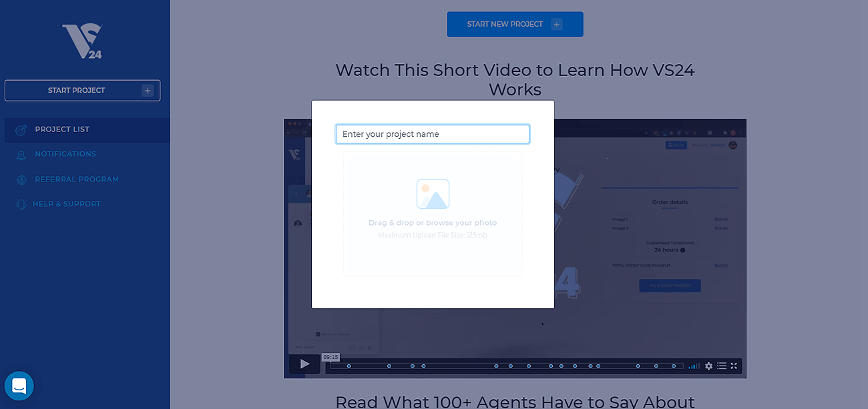Click the VS24 logo in the sidebar
The width and height of the screenshot is (868, 409).
(x=82, y=41)
